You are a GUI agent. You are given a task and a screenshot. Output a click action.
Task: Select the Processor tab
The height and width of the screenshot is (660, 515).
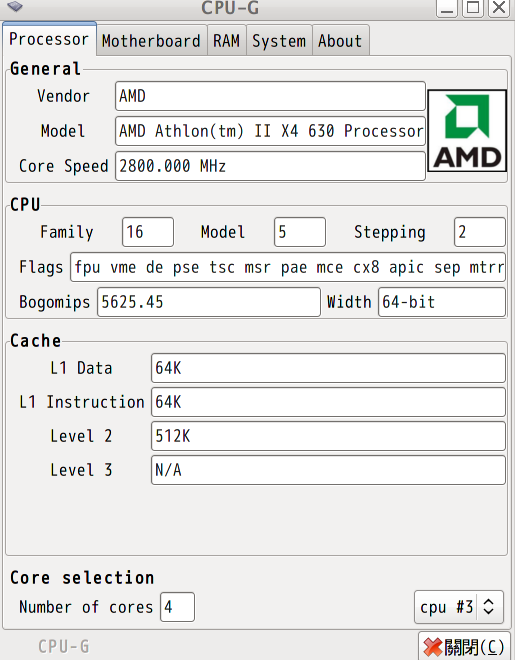click(x=49, y=39)
